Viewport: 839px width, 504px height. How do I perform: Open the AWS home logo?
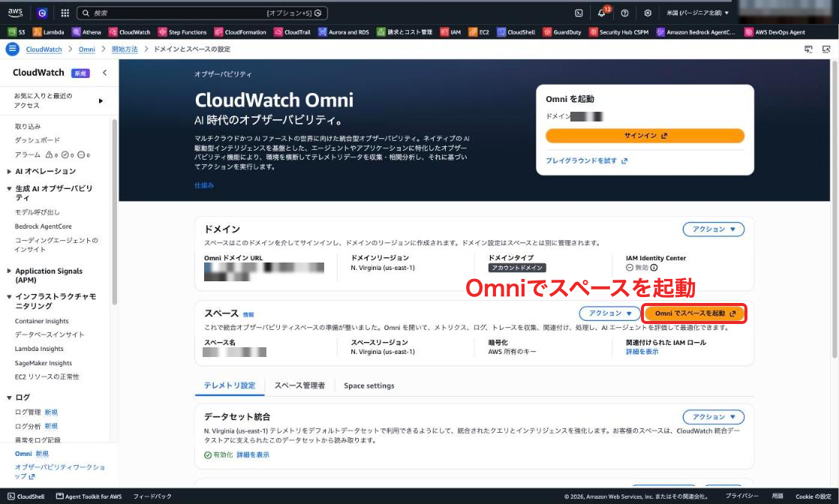[x=15, y=12]
